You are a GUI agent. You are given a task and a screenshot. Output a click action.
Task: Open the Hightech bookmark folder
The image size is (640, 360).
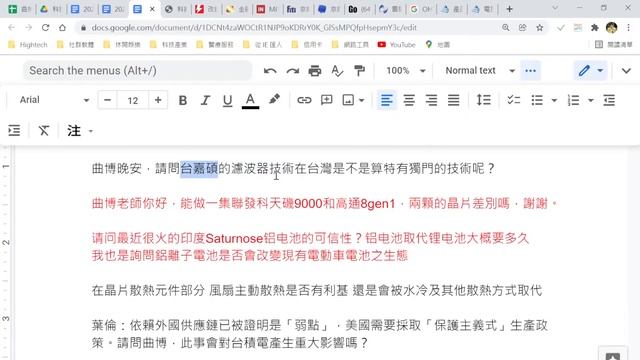28,44
